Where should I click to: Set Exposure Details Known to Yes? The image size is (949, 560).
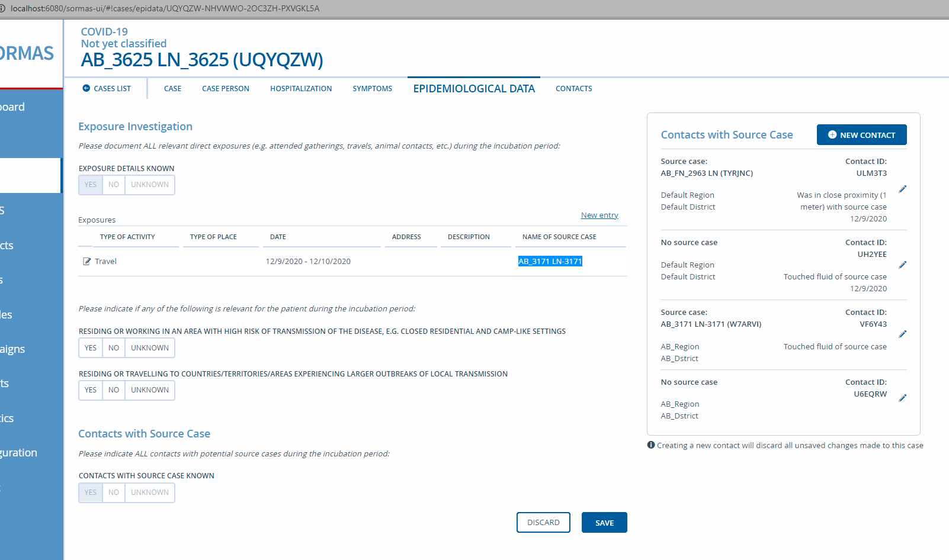[x=91, y=185]
